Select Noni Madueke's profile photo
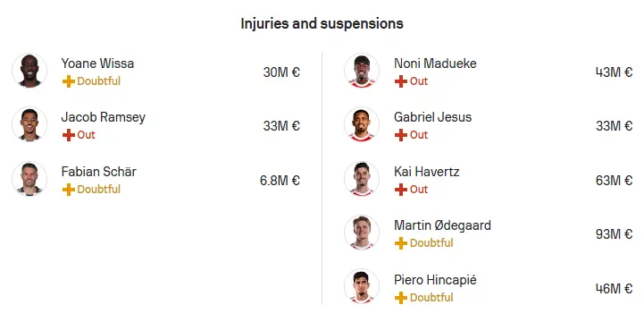The width and height of the screenshot is (644, 322). pyautogui.click(x=362, y=71)
